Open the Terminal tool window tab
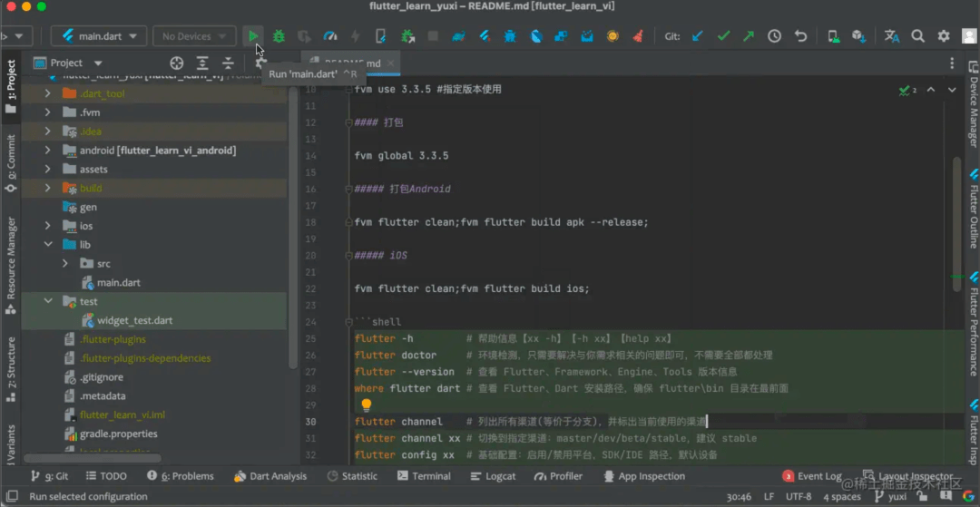This screenshot has height=507, width=980. (x=424, y=476)
